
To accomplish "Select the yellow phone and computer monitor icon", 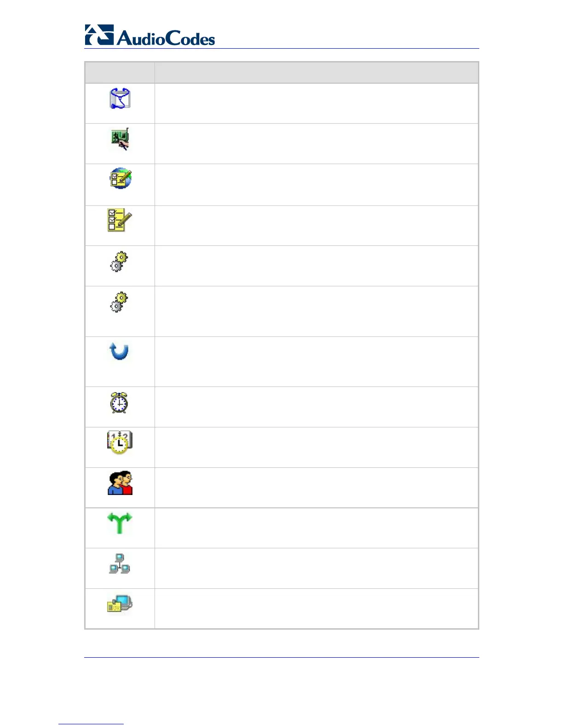I will (120, 604).
